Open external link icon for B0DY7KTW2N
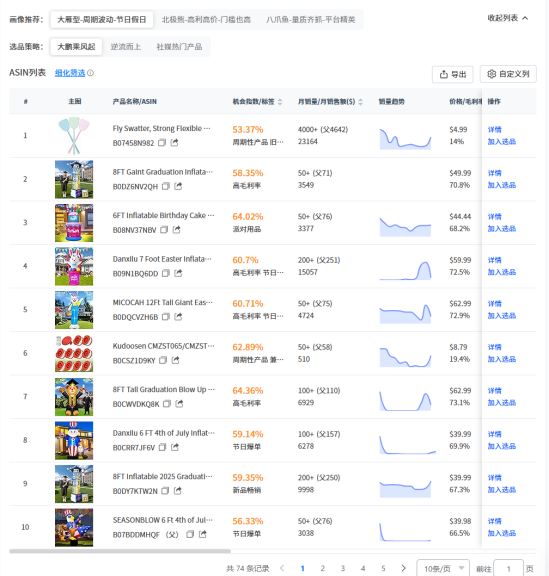Image resolution: width=549 pixels, height=576 pixels. [x=177, y=490]
